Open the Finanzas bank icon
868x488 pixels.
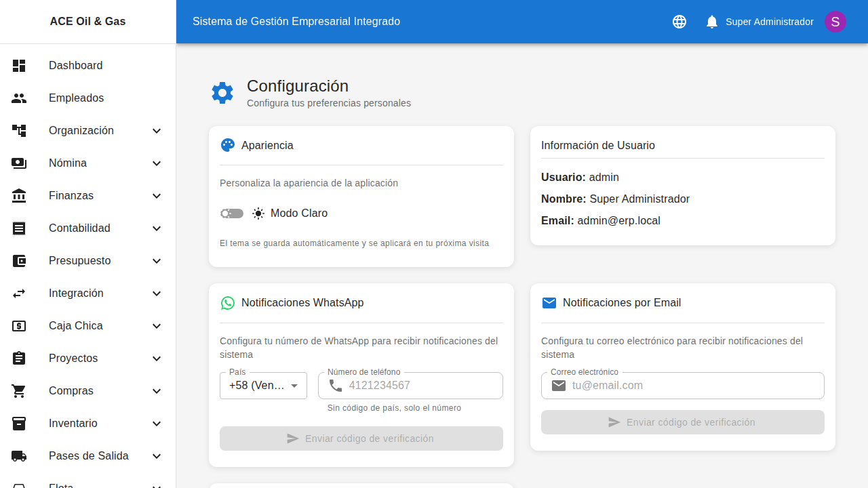tap(19, 196)
